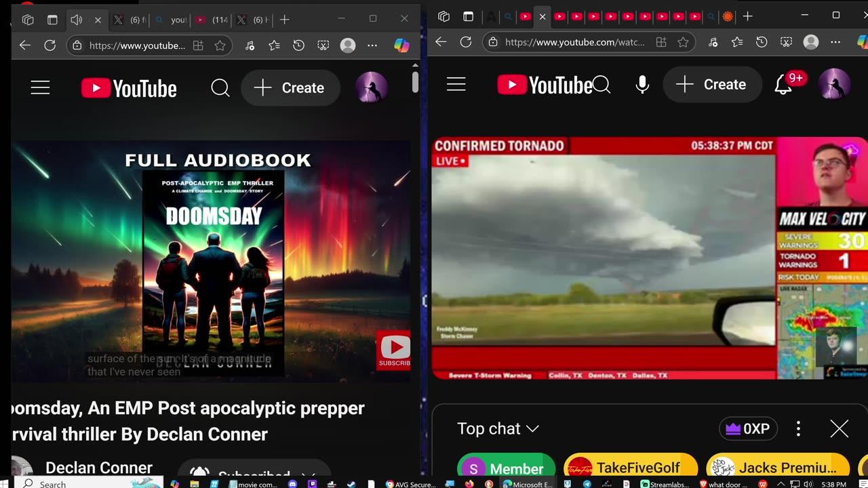Open AVG Secure taskbar item
The width and height of the screenshot is (868, 488).
pyautogui.click(x=410, y=484)
